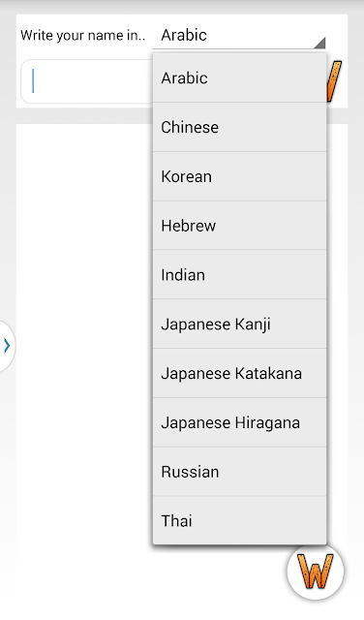The height and width of the screenshot is (620, 364).
Task: Select the Hebrew option
Action: 239,226
